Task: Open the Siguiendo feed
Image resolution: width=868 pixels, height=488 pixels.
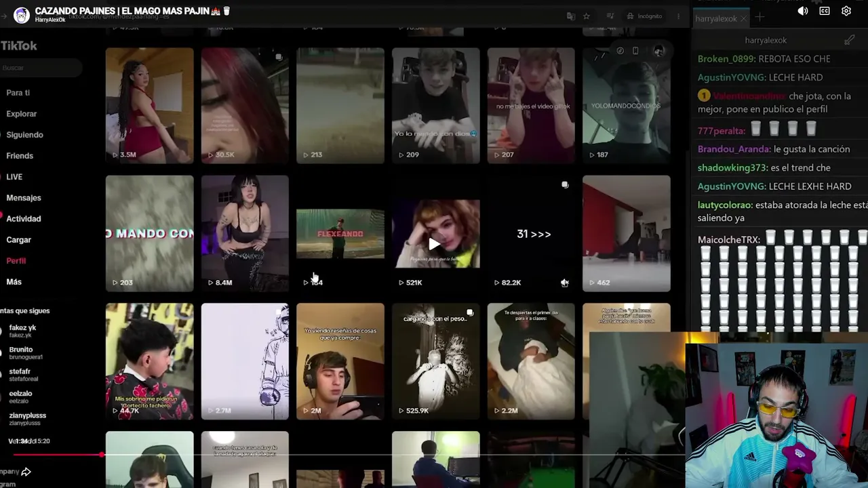Action: [24, 135]
